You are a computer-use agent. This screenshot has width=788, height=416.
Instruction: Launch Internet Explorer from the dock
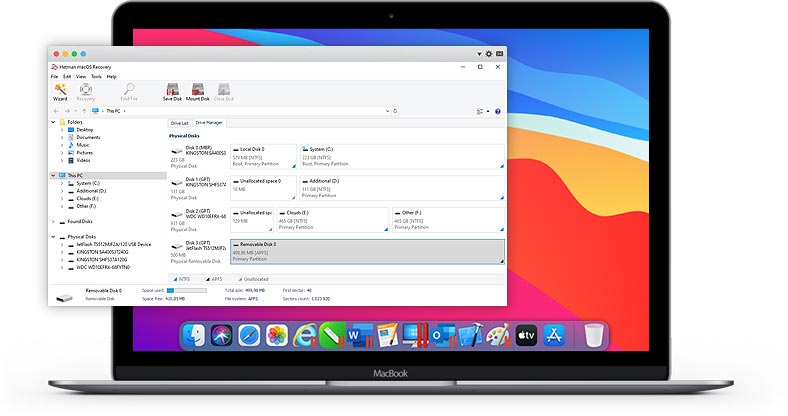coord(305,336)
